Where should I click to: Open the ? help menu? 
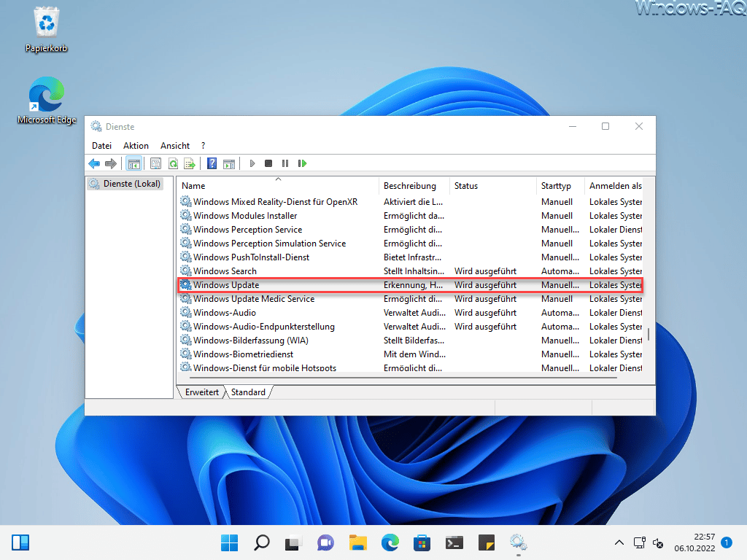[x=203, y=146]
